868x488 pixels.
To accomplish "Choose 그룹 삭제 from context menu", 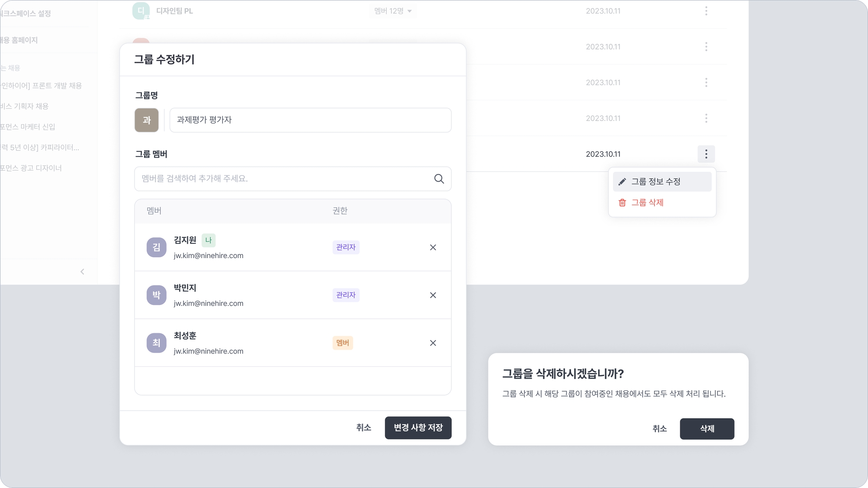I will [x=647, y=203].
